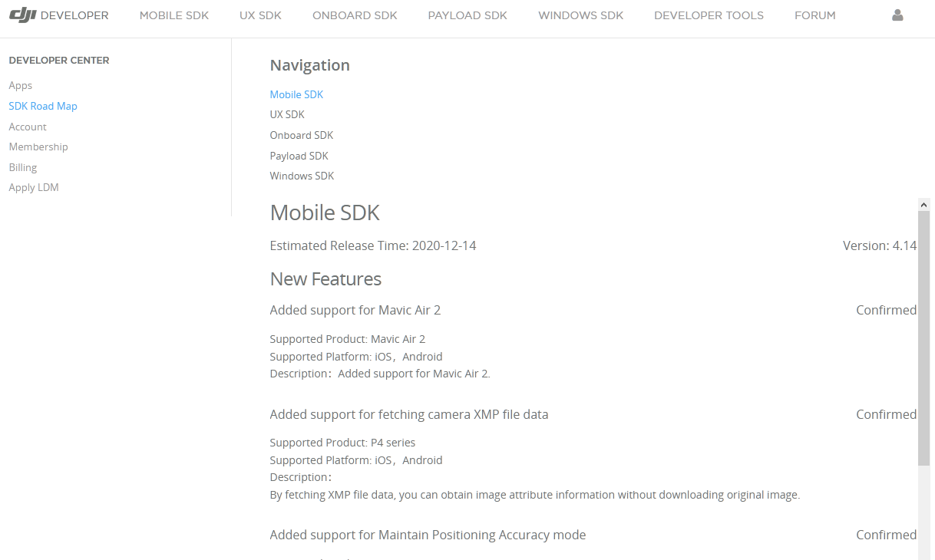Screen dimensions: 935x560
Task: Open Account in the sidebar
Action: click(x=28, y=127)
